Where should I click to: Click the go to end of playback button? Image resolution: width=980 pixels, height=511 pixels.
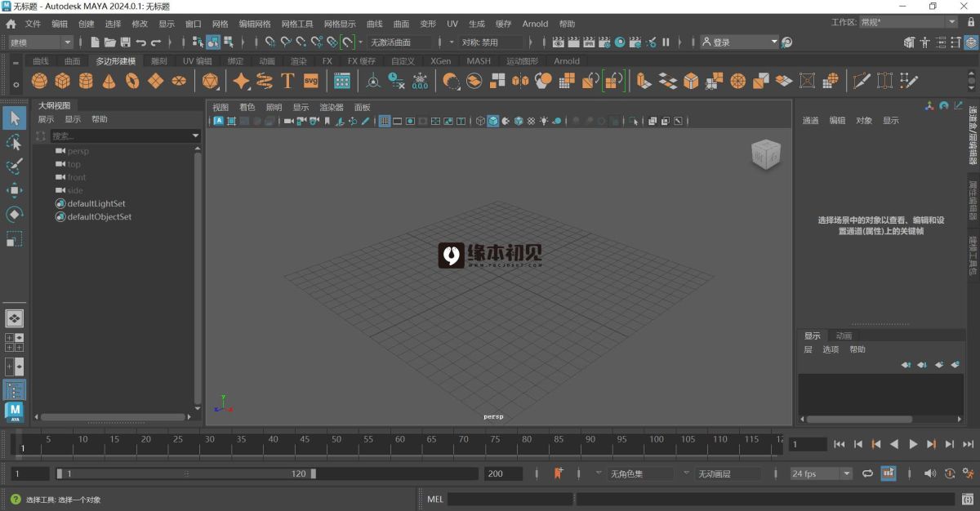pos(968,444)
